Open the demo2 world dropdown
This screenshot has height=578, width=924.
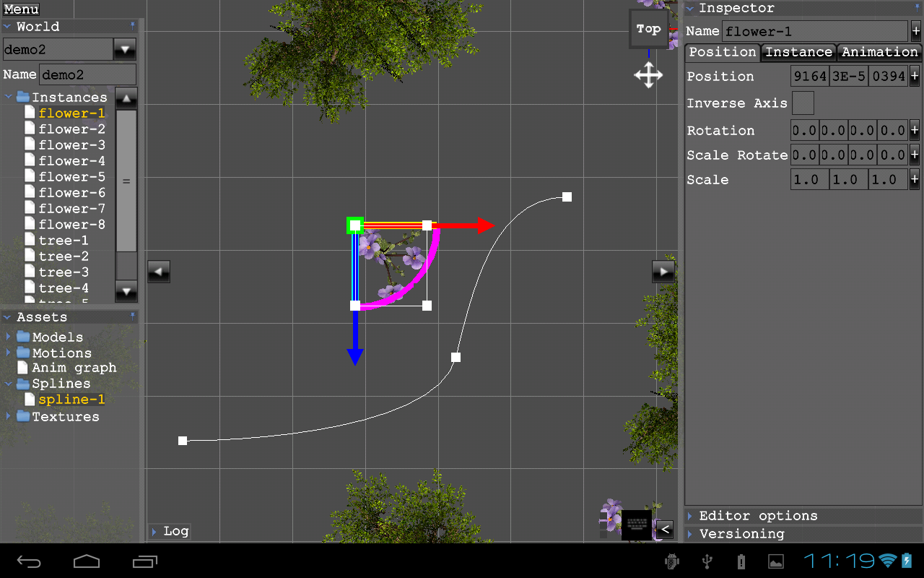click(125, 50)
